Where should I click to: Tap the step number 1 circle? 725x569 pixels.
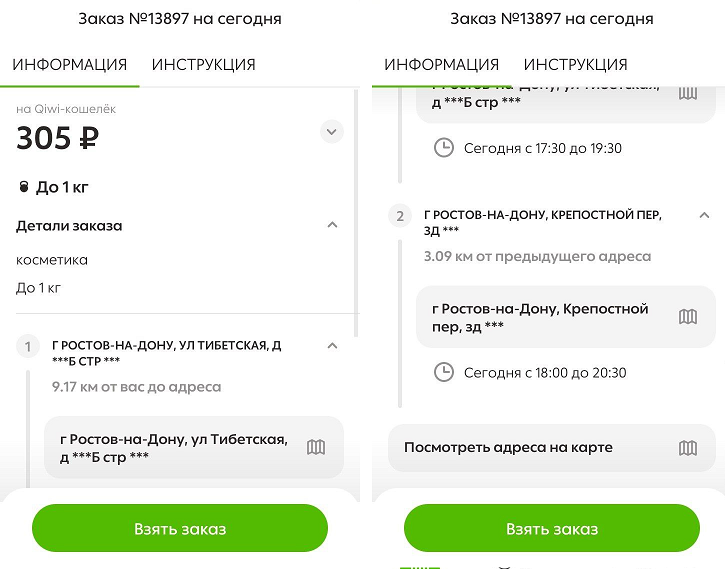[28, 347]
